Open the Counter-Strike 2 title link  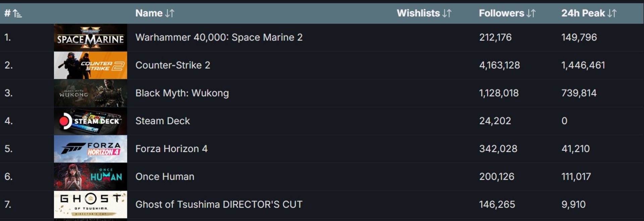coord(173,65)
